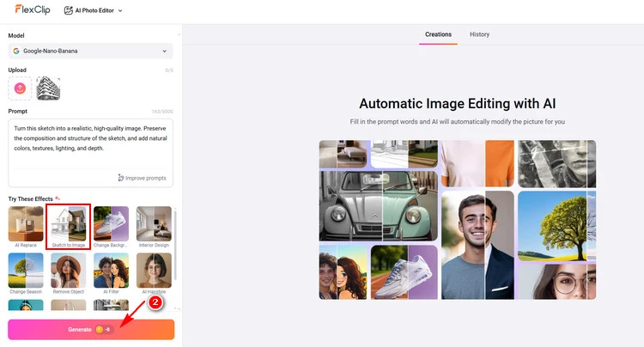
Task: Click the sparkle icon beside Try These Effects
Action: point(58,198)
